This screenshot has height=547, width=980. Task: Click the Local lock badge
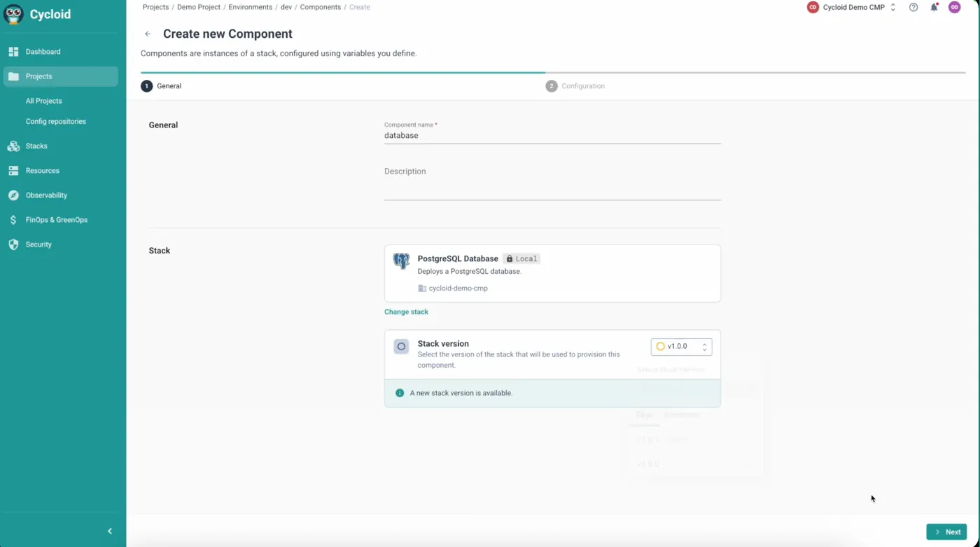pos(521,258)
